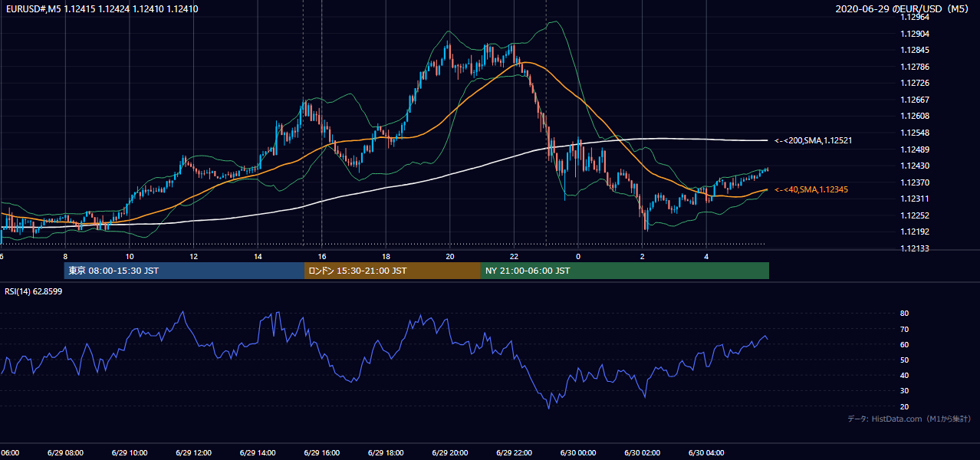
Task: Click price level 1.12548 on the axis
Action: coord(914,133)
